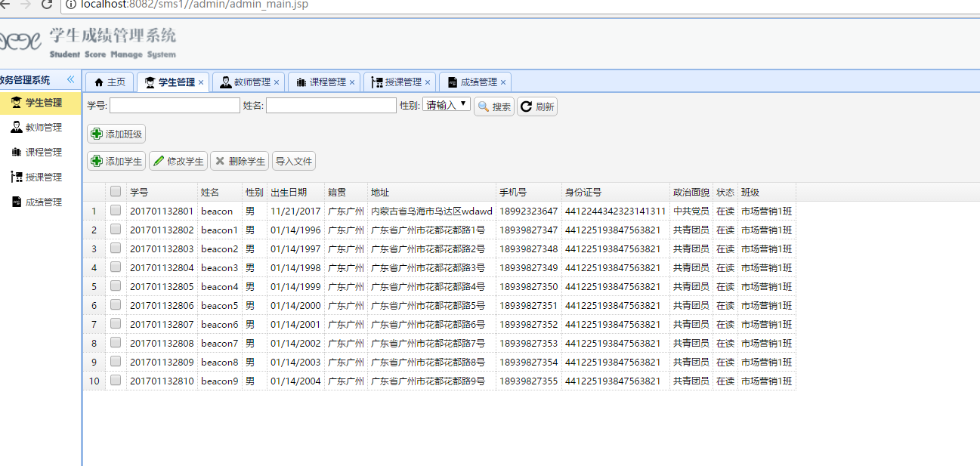The width and height of the screenshot is (980, 466).
Task: Close the 课程管理 tab
Action: pos(352,82)
